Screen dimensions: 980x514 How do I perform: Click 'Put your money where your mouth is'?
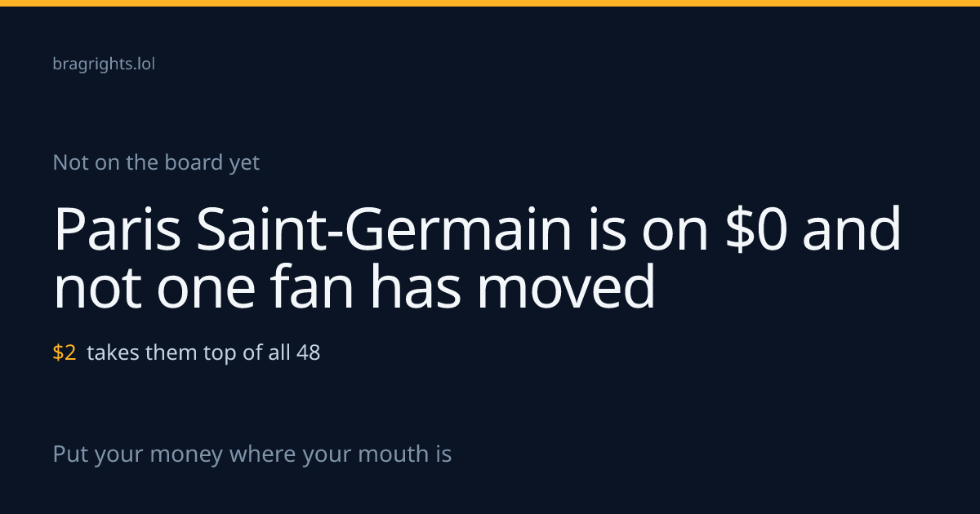pos(252,454)
